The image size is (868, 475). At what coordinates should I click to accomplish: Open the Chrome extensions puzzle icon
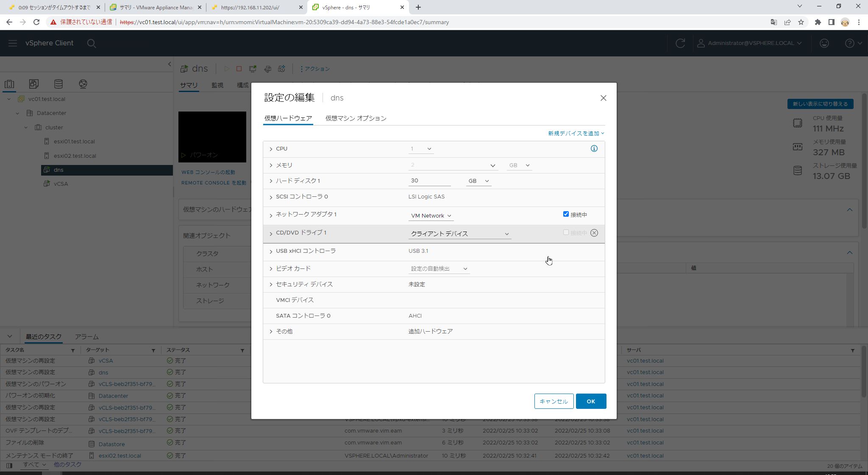coord(818,22)
